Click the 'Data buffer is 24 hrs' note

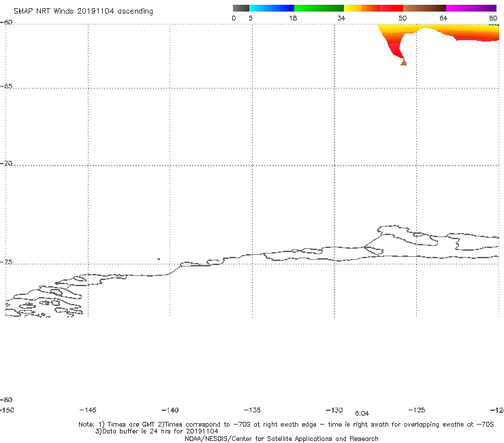(157, 431)
